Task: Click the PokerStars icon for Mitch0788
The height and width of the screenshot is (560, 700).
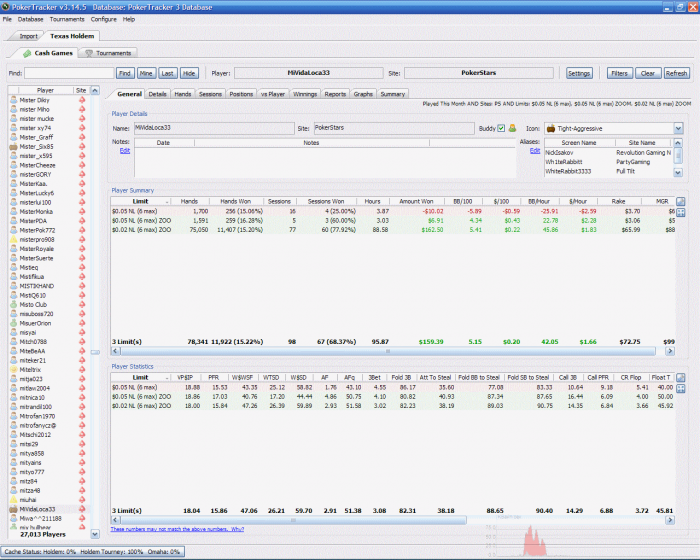Action: pyautogui.click(x=82, y=342)
